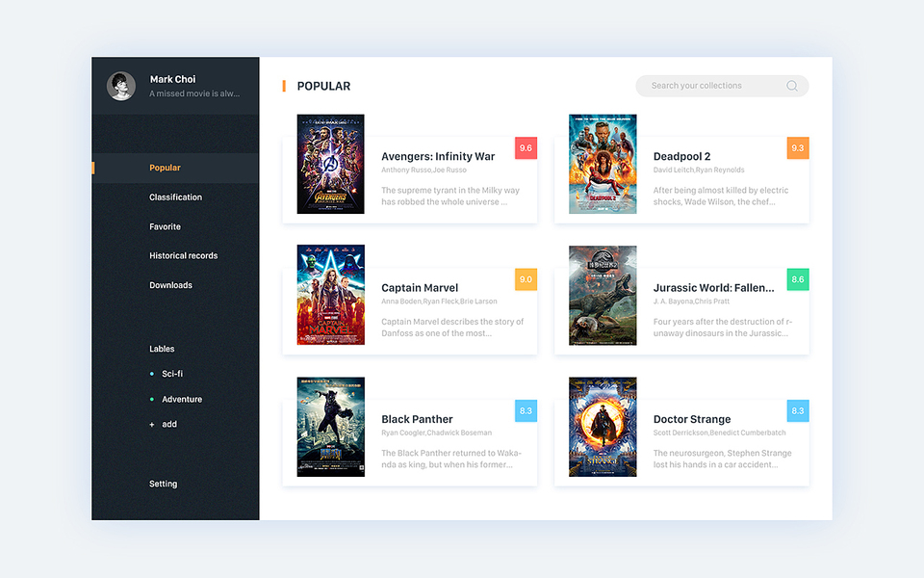Screen dimensions: 924x578
Task: Click the Avengers: Infinity War title
Action: [x=438, y=157]
